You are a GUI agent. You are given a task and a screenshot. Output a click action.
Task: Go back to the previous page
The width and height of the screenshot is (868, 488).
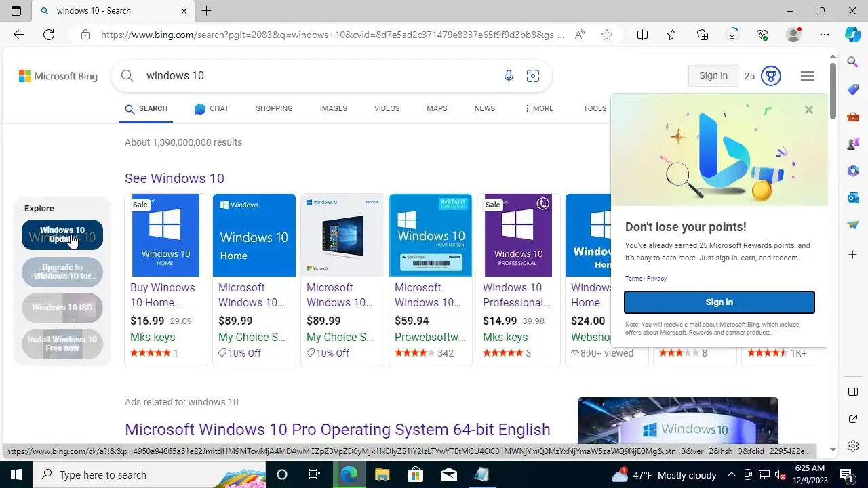coord(18,35)
